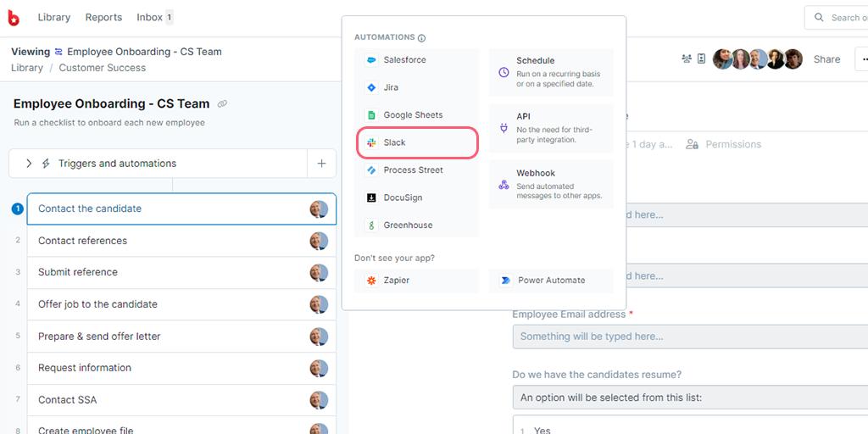
Task: Click assignee avatar on Contact references
Action: [x=319, y=241]
